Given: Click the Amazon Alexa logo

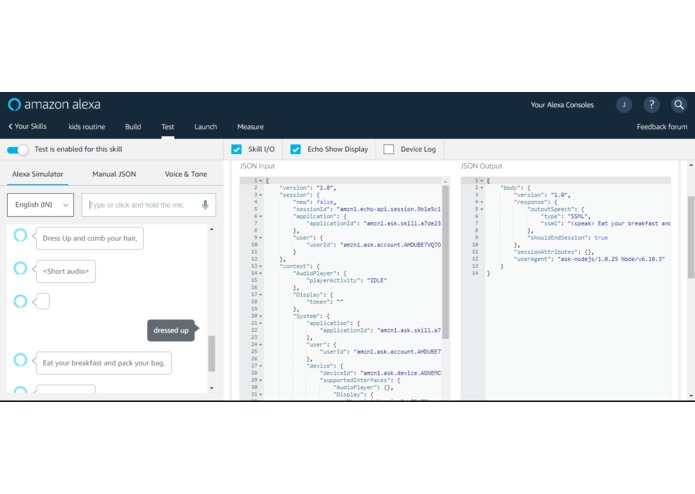Looking at the screenshot, I should [x=54, y=105].
